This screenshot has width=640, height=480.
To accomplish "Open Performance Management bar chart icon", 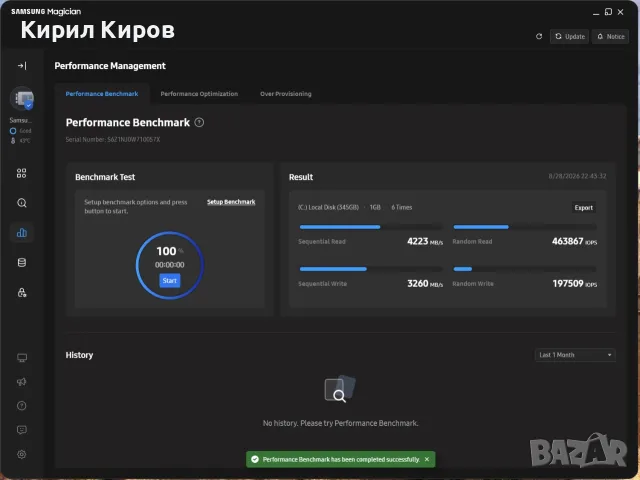I will point(22,233).
